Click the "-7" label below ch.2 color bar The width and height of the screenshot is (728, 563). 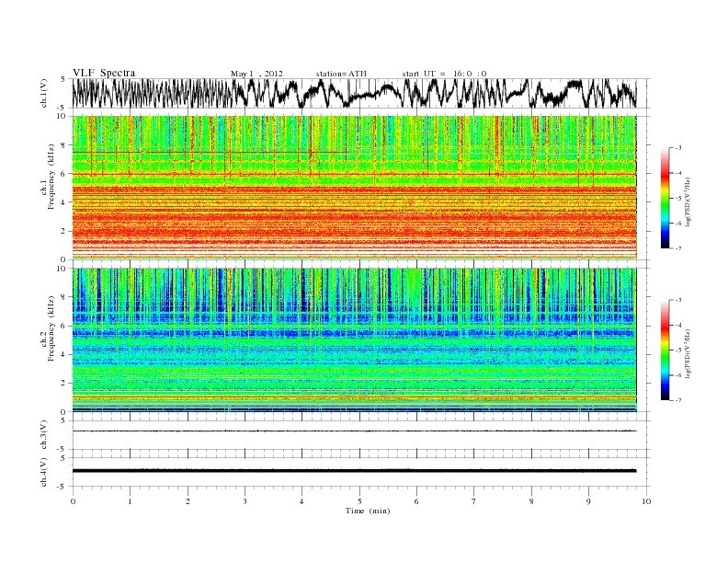tap(677, 400)
